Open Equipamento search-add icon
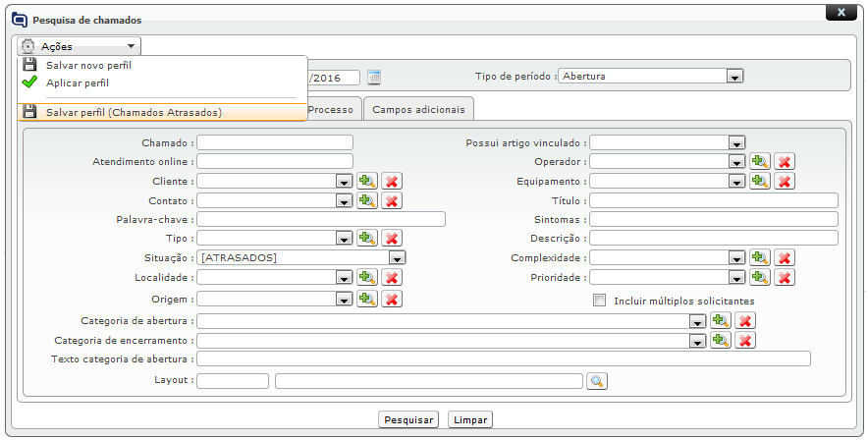The height and width of the screenshot is (440, 868). [760, 181]
